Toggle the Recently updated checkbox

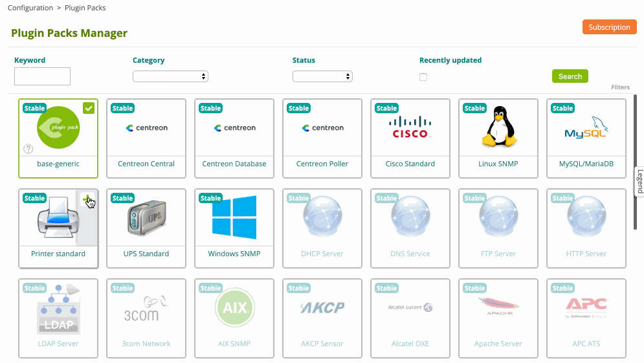pos(423,77)
